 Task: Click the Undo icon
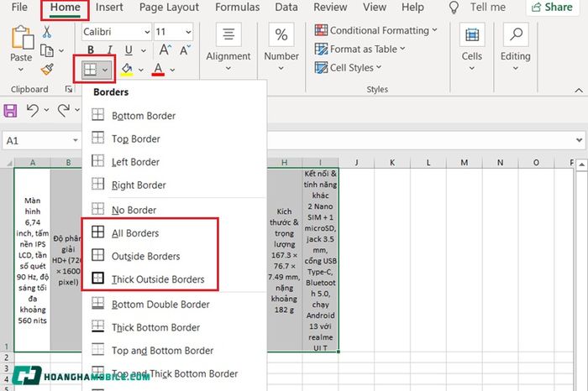click(x=33, y=110)
